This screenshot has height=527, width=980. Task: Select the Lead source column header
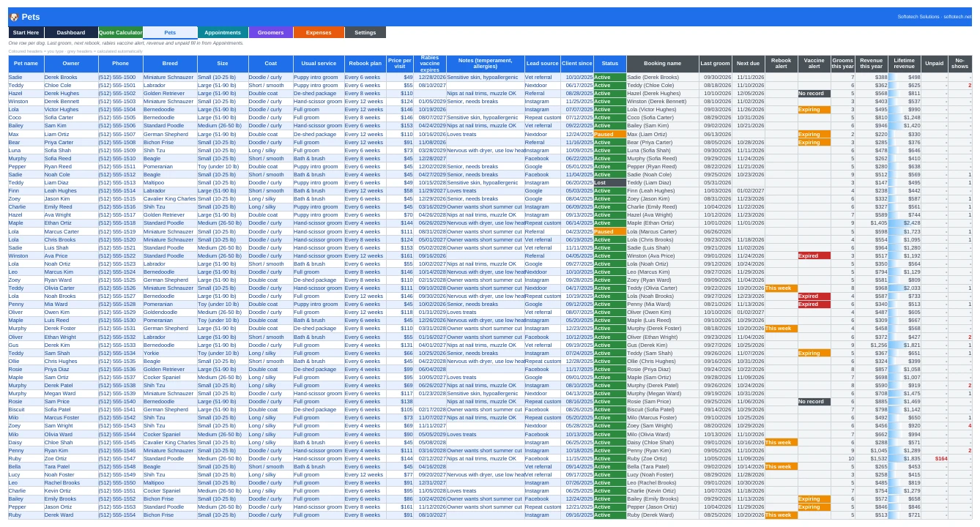coord(543,64)
